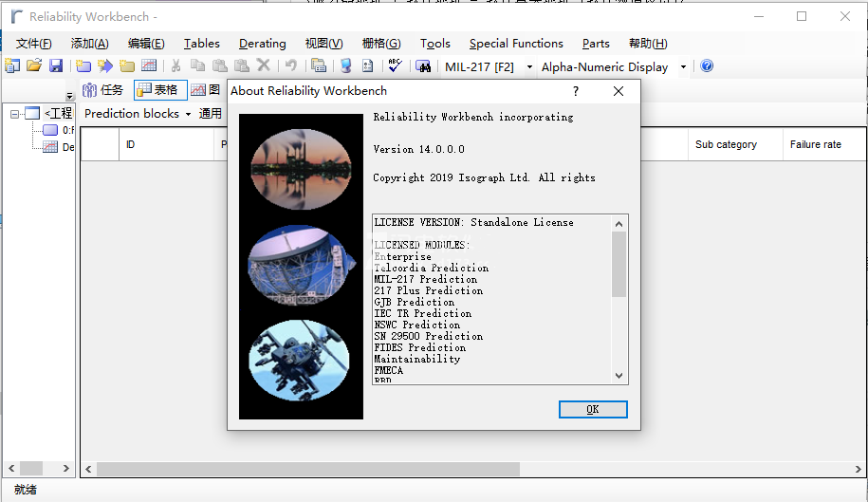Click the binoculars Find icon

tap(423, 65)
